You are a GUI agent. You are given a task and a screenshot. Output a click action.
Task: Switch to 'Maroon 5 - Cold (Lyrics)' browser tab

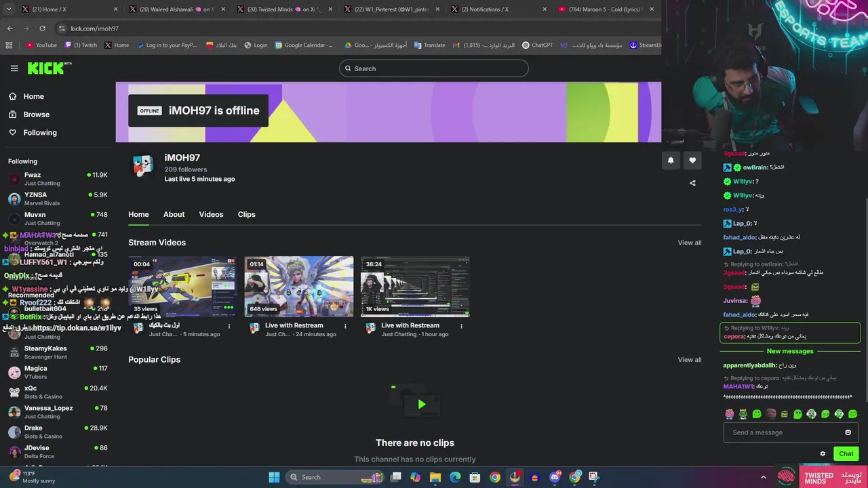(604, 9)
